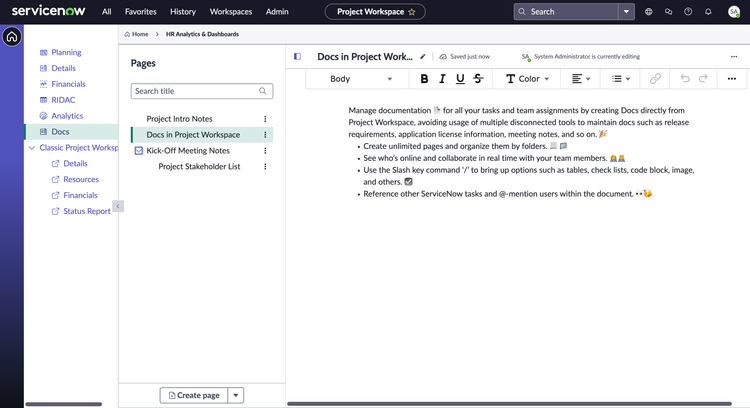Viewport: 750px width, 408px height.
Task: Click the insert link icon
Action: [655, 79]
